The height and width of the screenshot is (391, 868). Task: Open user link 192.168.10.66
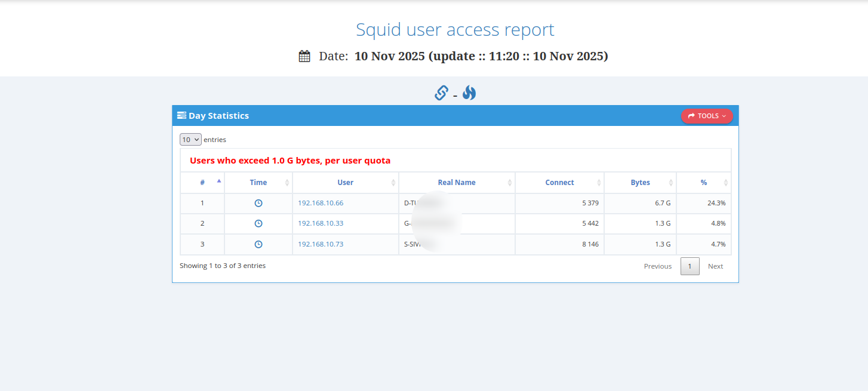click(x=321, y=203)
